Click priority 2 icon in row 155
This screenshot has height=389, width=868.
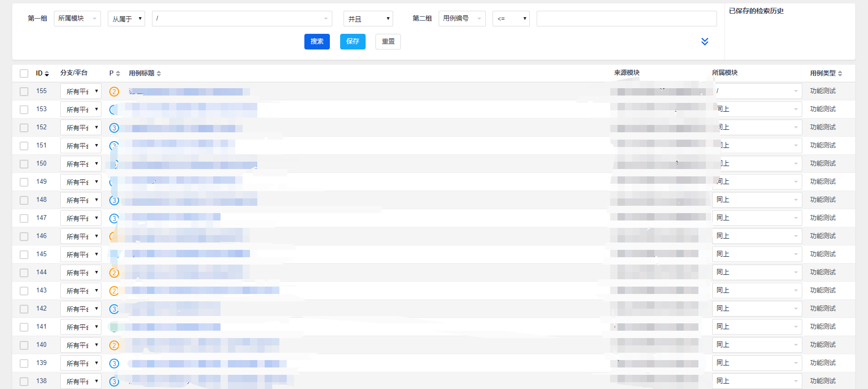point(114,92)
